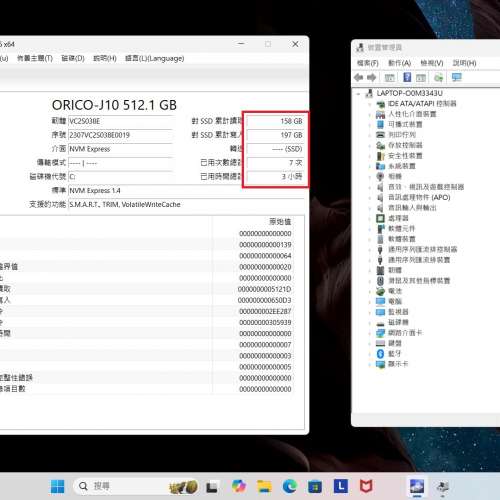Select raw value cell '00000005121D'
This screenshot has width=500, height=500.
point(265,289)
